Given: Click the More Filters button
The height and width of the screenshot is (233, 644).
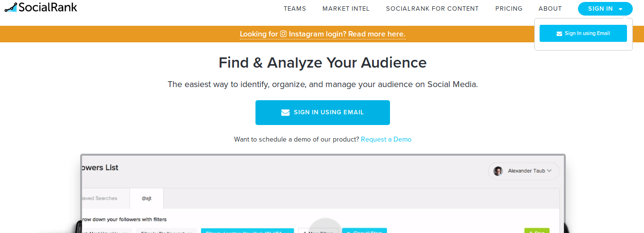Looking at the screenshot, I should click(x=318, y=231).
